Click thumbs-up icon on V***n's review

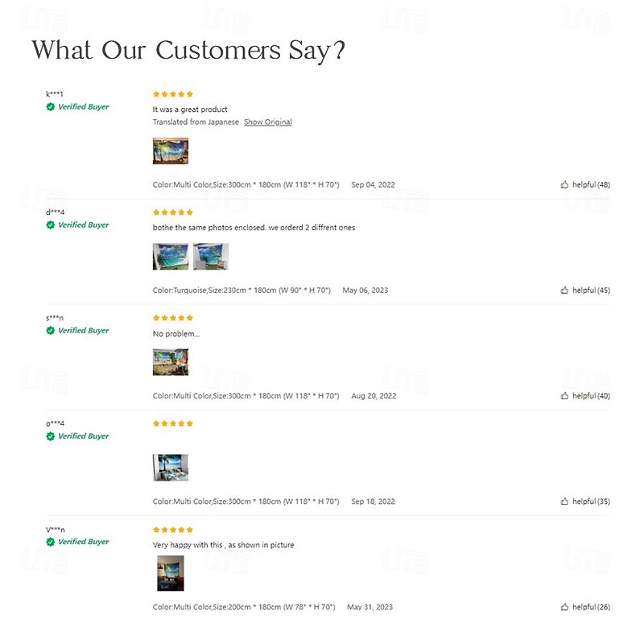coord(565,607)
